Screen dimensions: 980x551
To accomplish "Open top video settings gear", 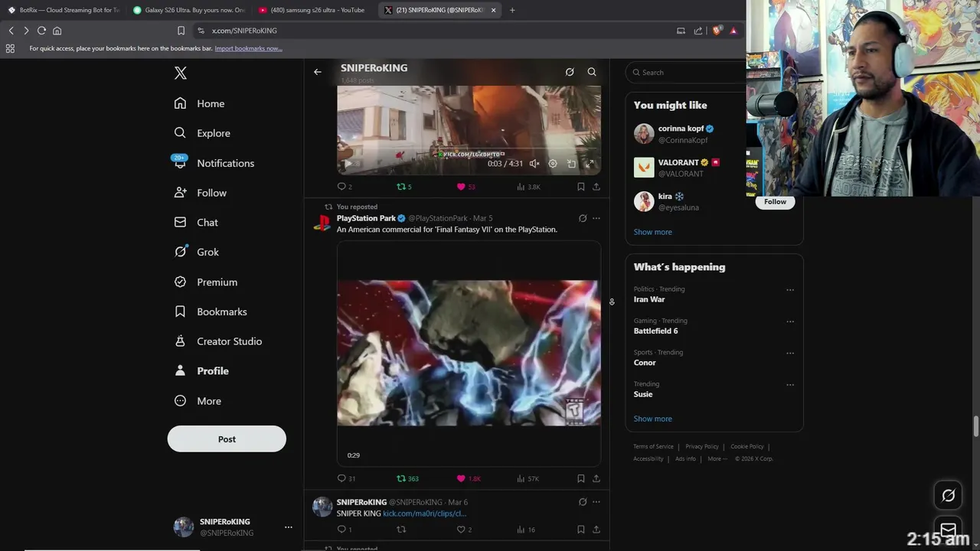I will coord(553,164).
